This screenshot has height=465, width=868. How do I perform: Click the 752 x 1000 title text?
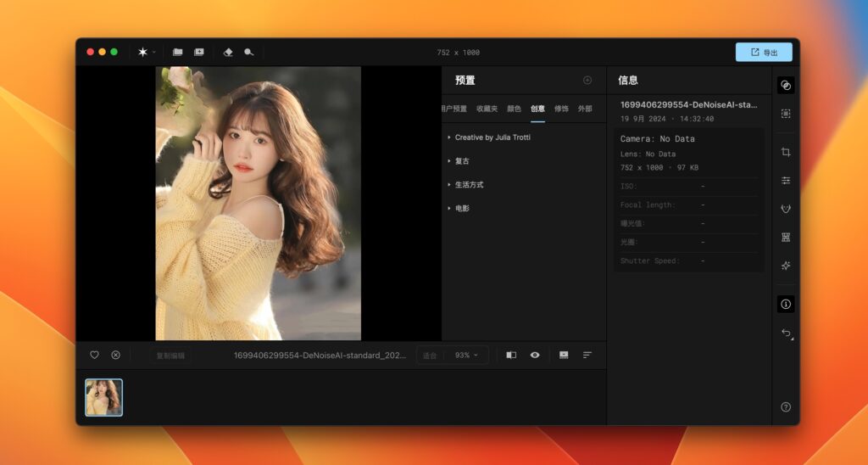[459, 53]
